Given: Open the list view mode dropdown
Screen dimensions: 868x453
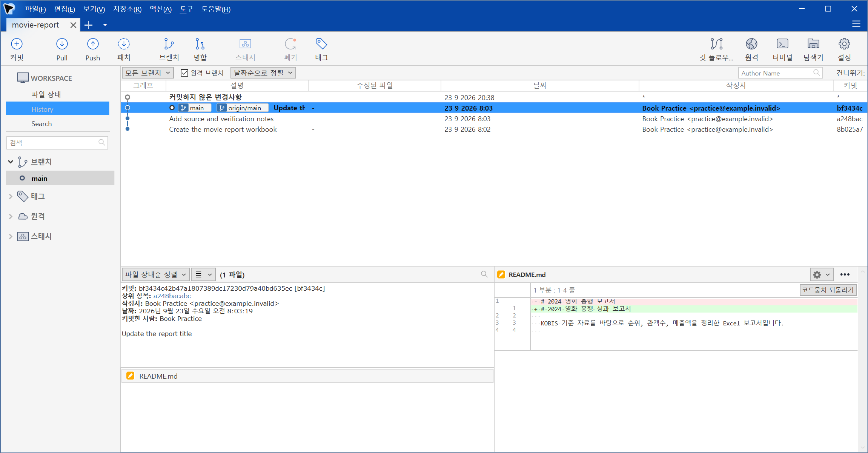Looking at the screenshot, I should [203, 274].
